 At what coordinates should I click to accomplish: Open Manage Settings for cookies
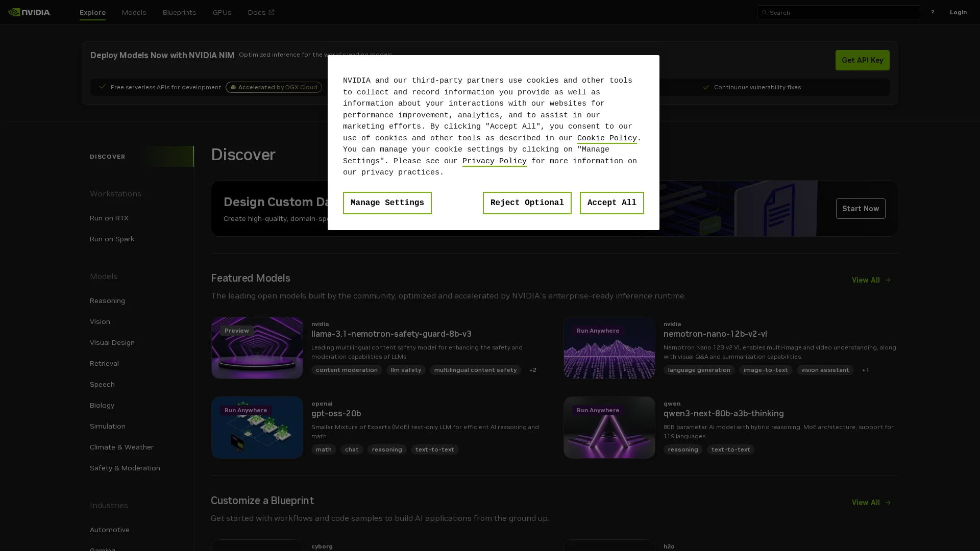[387, 203]
